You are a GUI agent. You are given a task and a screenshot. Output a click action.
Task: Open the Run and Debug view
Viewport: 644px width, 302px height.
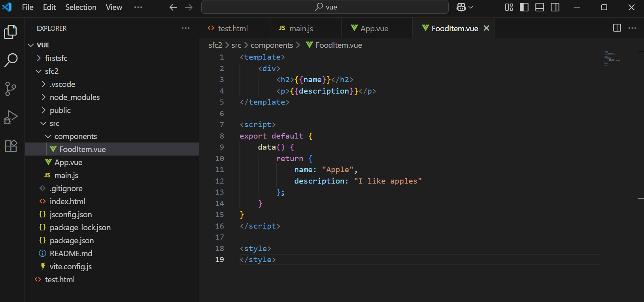pos(11,117)
